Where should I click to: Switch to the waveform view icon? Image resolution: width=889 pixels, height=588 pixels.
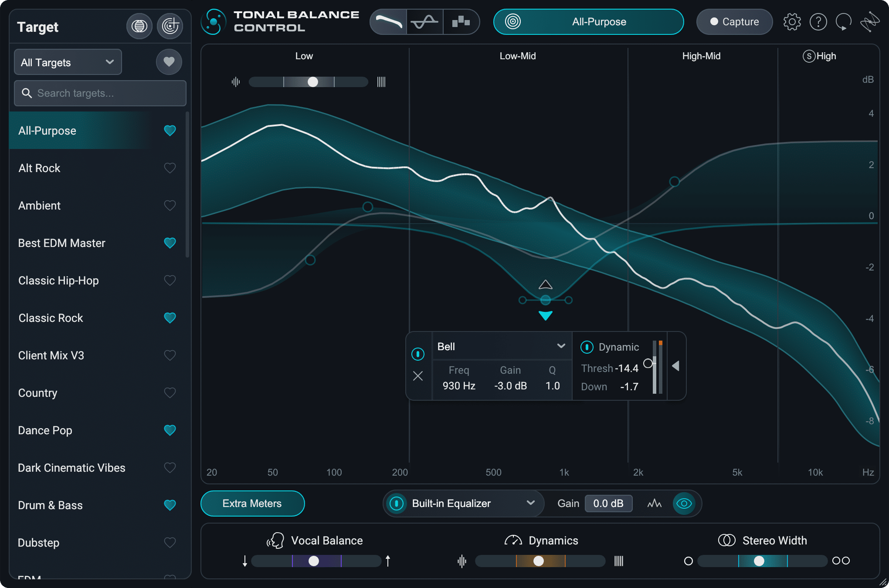(425, 22)
